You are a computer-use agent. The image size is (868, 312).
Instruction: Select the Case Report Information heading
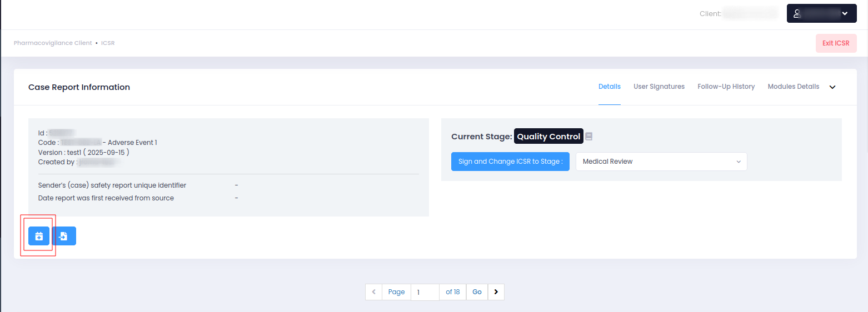pyautogui.click(x=79, y=87)
